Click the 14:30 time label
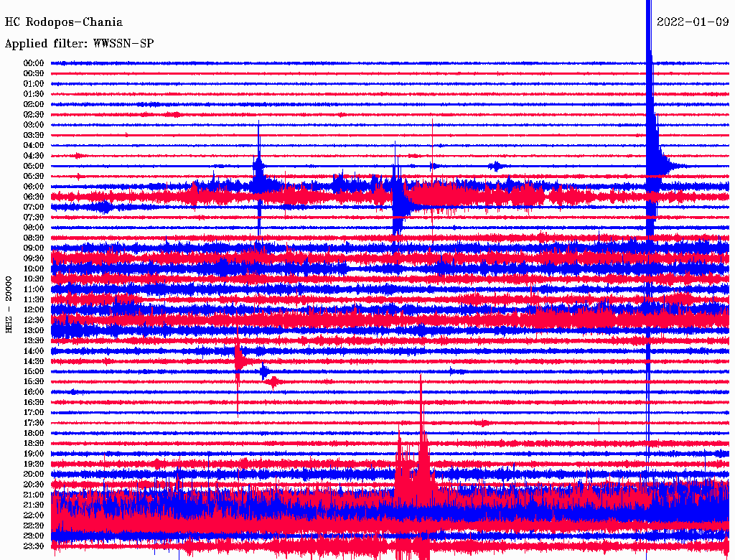The image size is (735, 560). [34, 361]
